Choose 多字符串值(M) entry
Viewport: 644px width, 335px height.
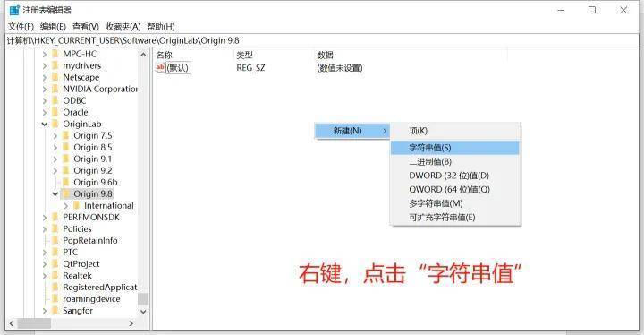click(455, 203)
